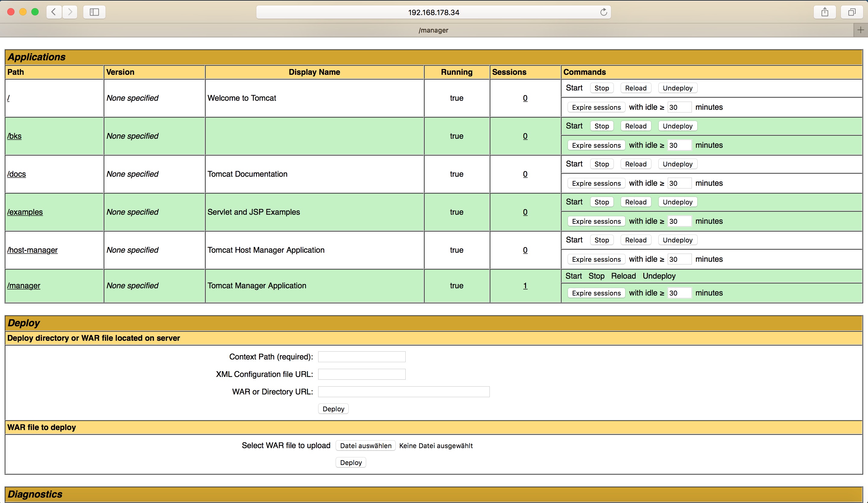Select 'Welcome to Tomcat' display name text
868x503 pixels.
[242, 98]
